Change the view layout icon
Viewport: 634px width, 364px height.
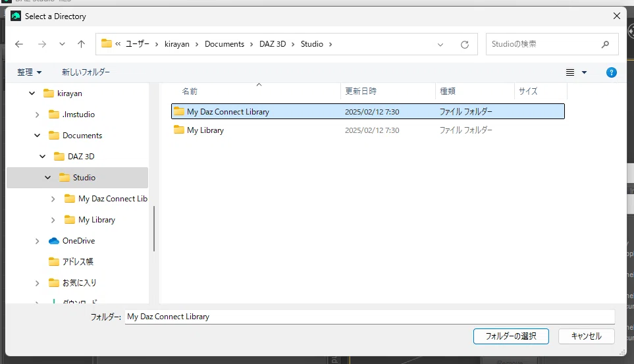pyautogui.click(x=570, y=72)
